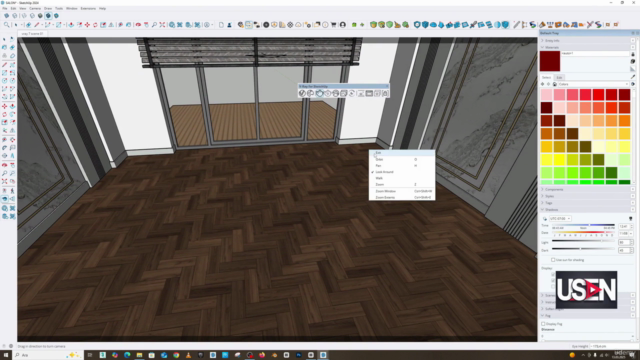Collapse the Materials panel
Image resolution: width=640 pixels, height=360 pixels.
click(586, 47)
